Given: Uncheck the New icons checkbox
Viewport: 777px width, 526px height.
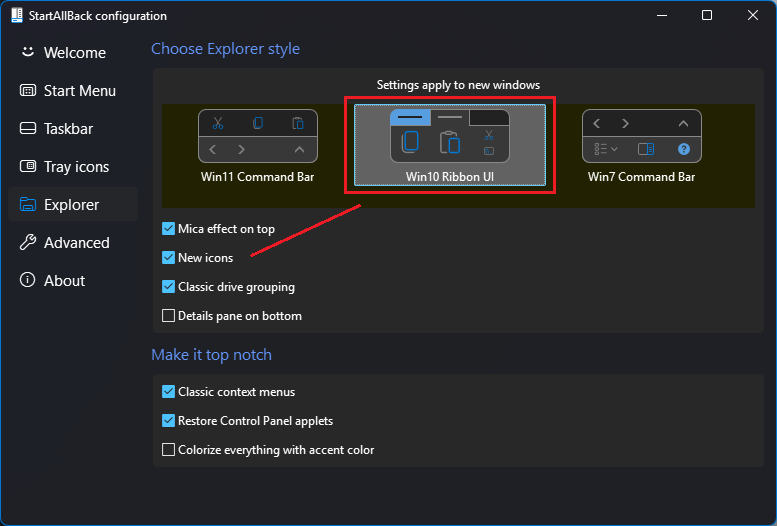Looking at the screenshot, I should [168, 258].
